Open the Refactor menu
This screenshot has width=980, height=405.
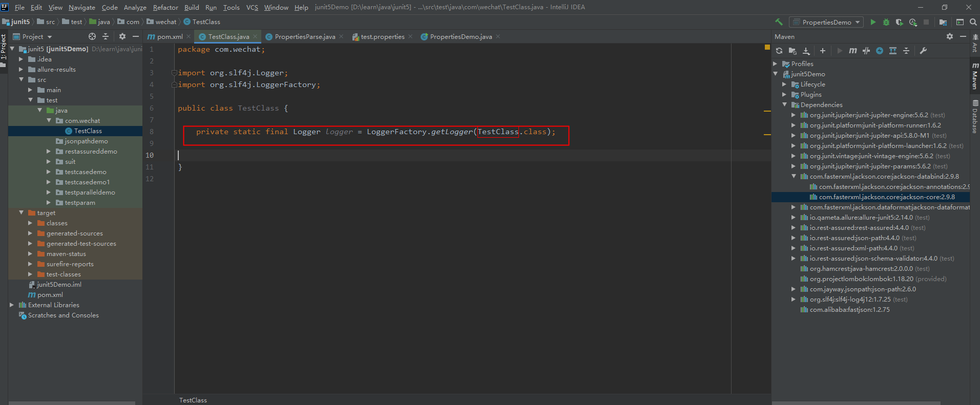(x=165, y=7)
